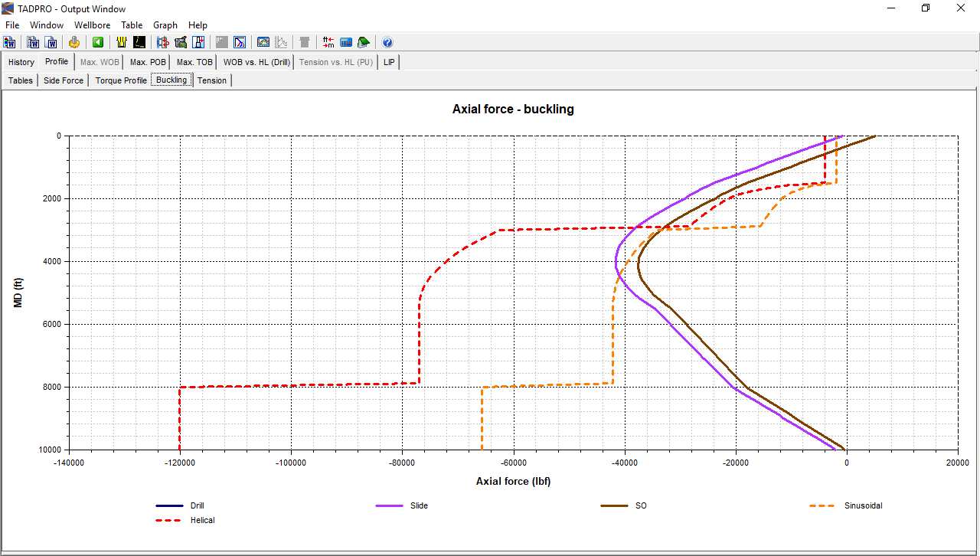Switch to the Torque Profile sub-tab
The image size is (980, 556).
click(121, 80)
